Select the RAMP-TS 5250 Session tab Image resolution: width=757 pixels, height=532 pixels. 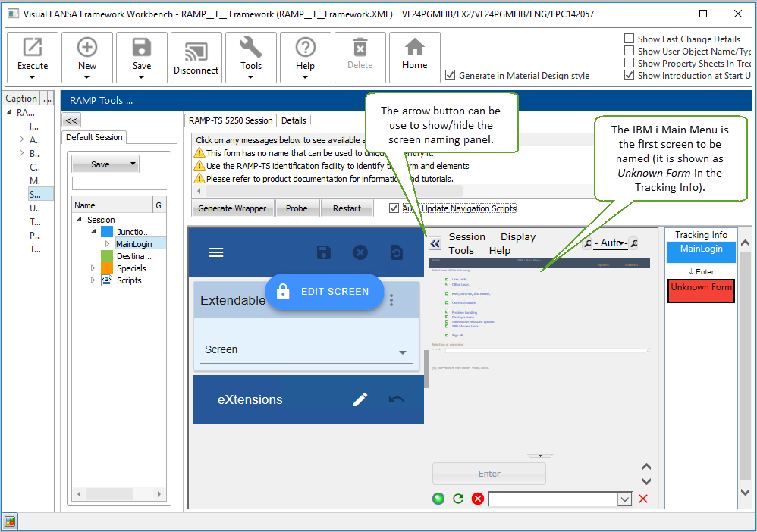[231, 120]
